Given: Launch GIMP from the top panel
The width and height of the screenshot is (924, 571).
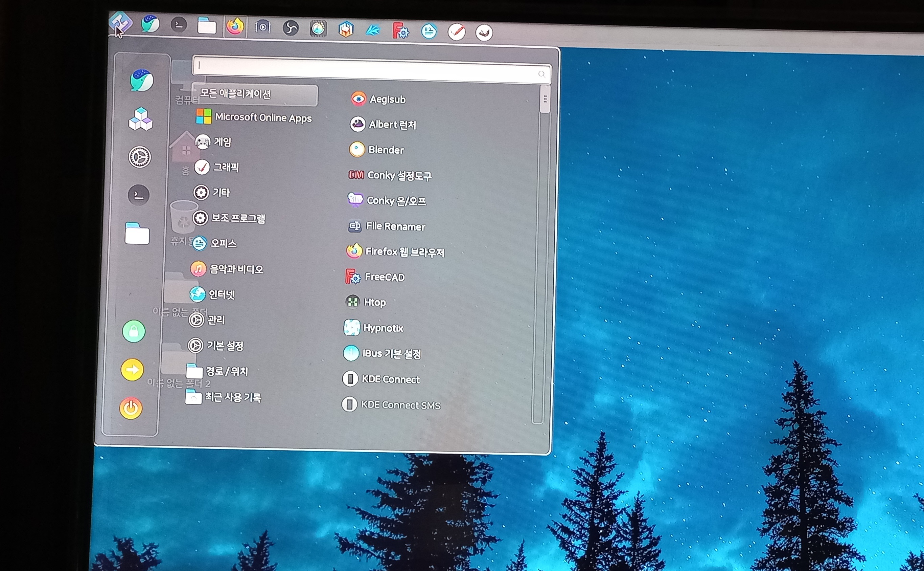Looking at the screenshot, I should coord(484,33).
